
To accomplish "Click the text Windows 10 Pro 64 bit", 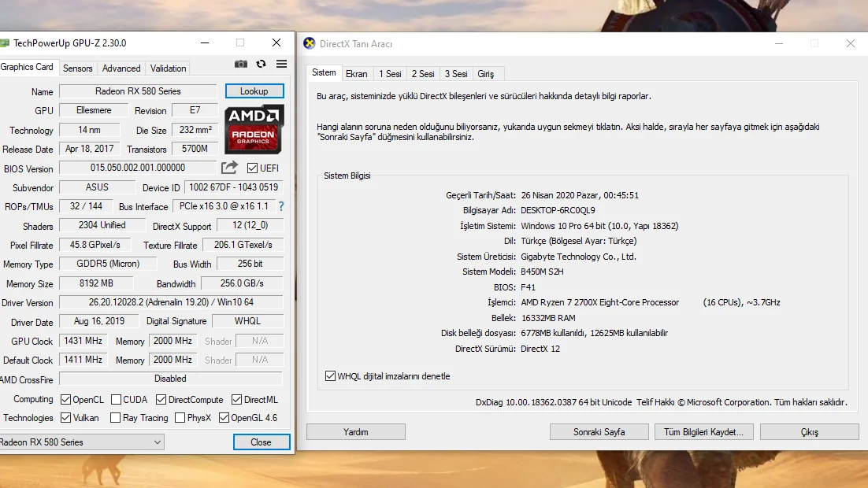I will [x=563, y=226].
